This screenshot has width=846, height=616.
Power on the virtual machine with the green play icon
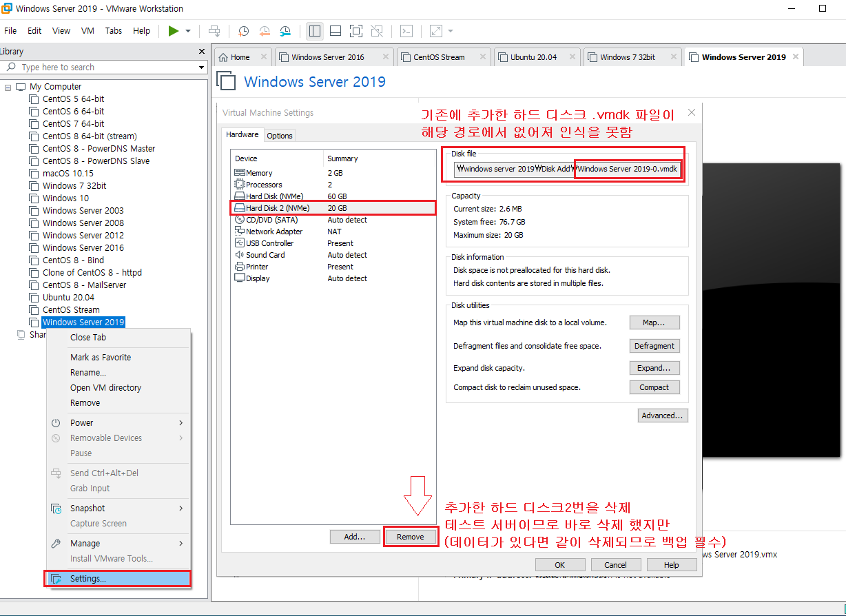pos(174,31)
